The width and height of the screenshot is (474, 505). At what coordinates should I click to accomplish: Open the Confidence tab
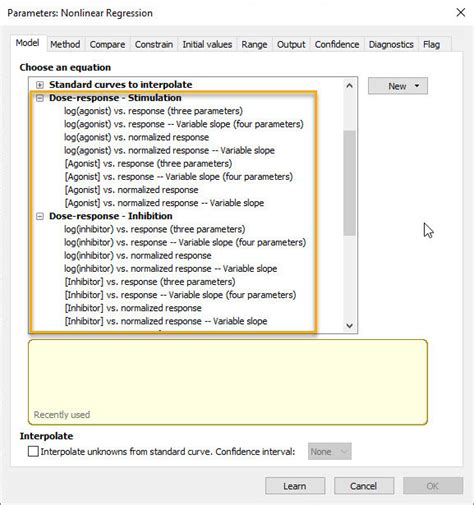point(337,44)
